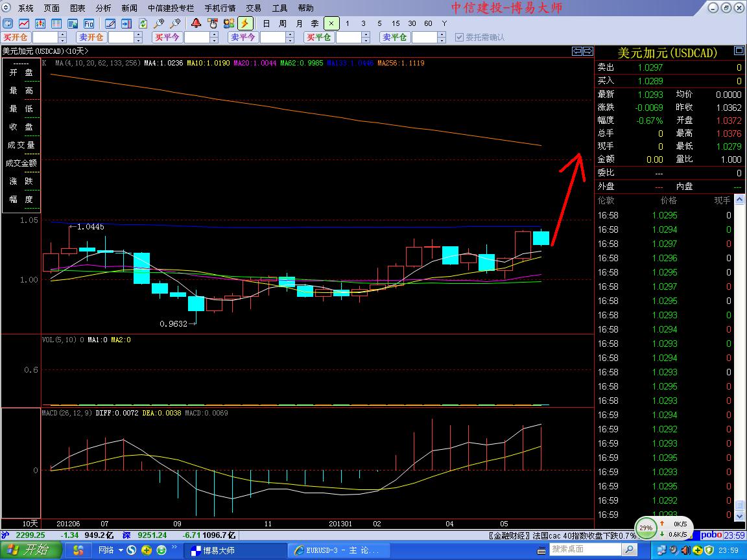Screen dimensions: 747x560
Task: Click the import panel arrow icon
Action: click(126, 23)
